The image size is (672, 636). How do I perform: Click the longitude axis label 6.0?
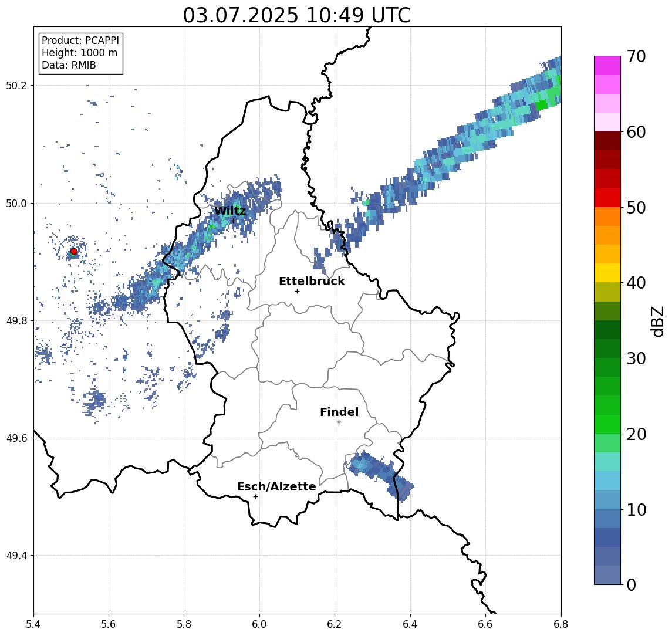(x=260, y=624)
